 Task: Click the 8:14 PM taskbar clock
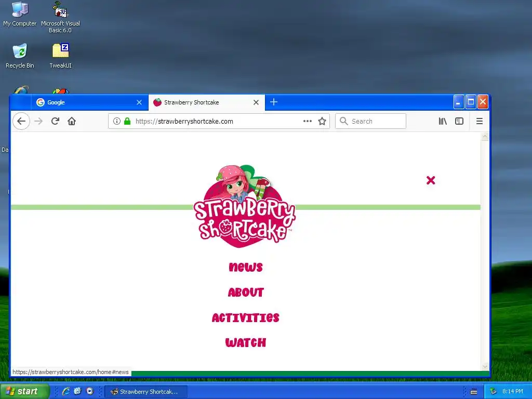tap(513, 391)
